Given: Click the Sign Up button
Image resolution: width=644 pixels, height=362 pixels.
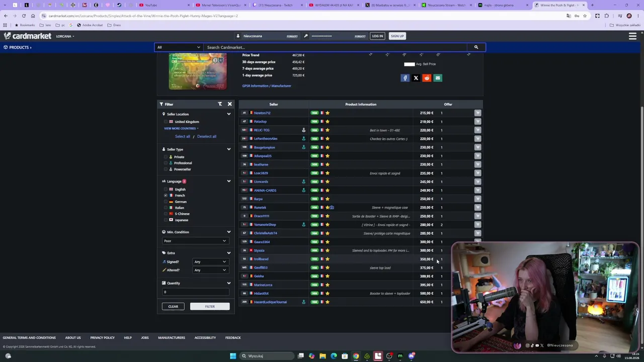Looking at the screenshot, I should coord(397,36).
